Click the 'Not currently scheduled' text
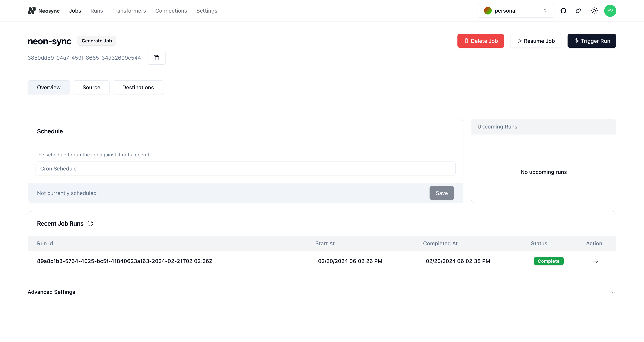Viewport: 644px width, 342px height. tap(67, 193)
